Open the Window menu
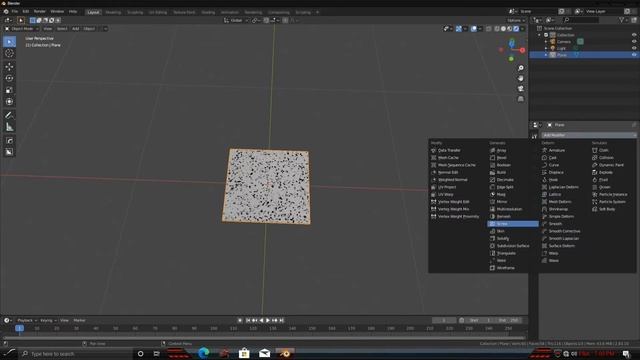The height and width of the screenshot is (360, 640). point(57,11)
